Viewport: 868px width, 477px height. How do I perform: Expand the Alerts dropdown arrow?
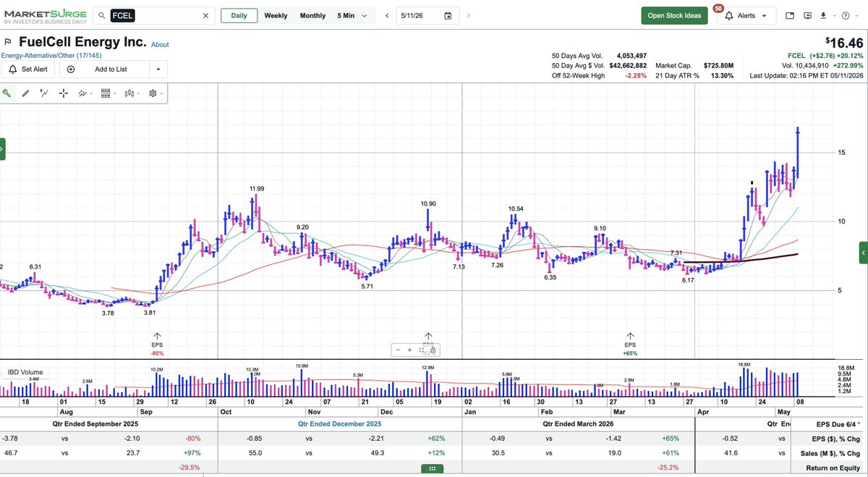pos(765,15)
